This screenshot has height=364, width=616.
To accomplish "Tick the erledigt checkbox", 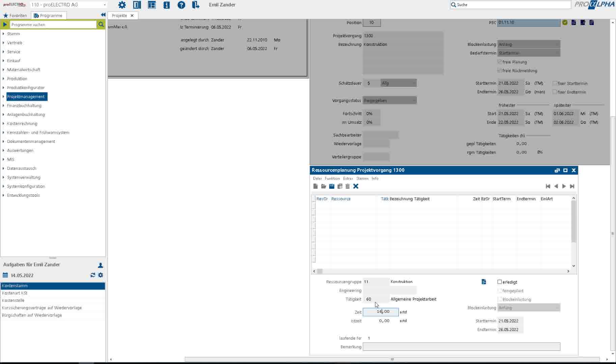I will 500,282.
